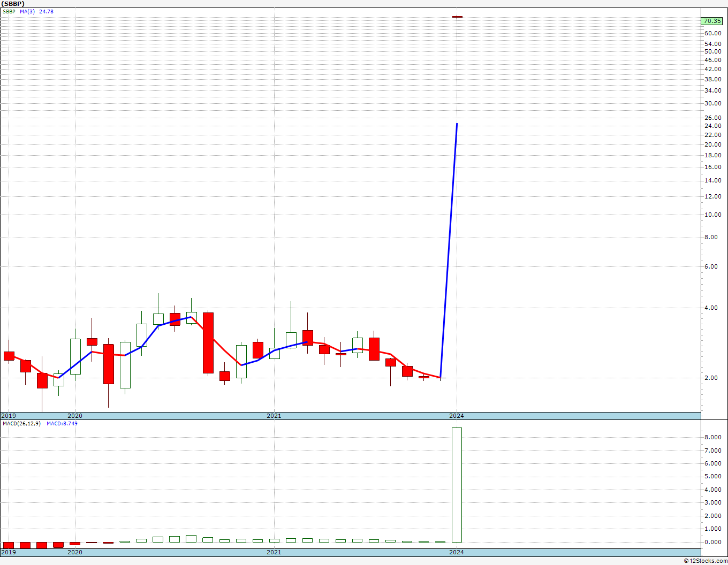Click the 2020 label on price timeline

click(74, 416)
